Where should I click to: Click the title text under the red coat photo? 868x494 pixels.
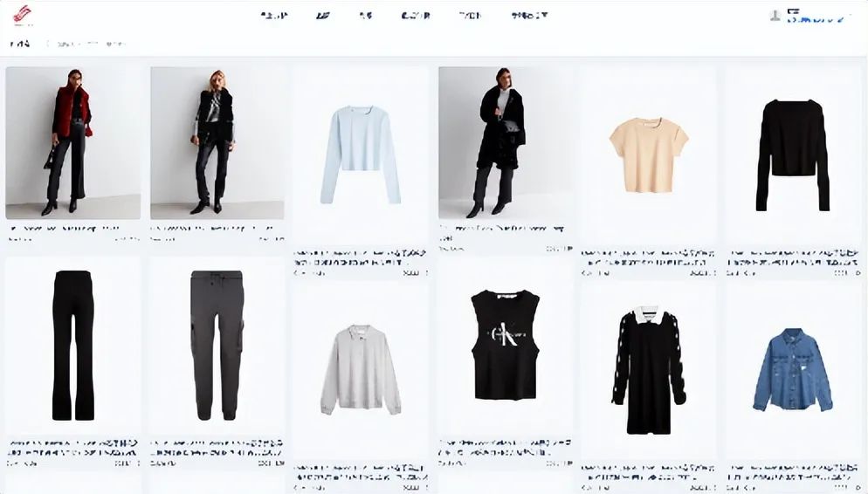(x=65, y=228)
